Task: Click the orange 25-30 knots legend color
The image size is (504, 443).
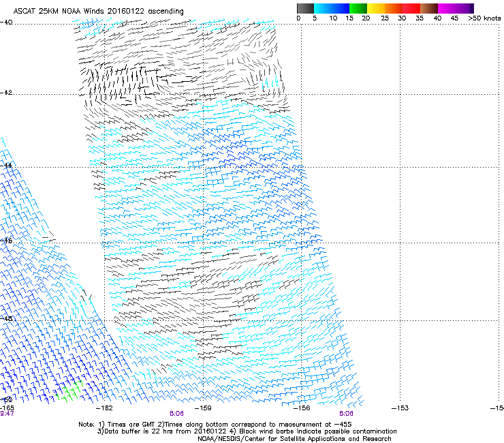Action: [394, 8]
